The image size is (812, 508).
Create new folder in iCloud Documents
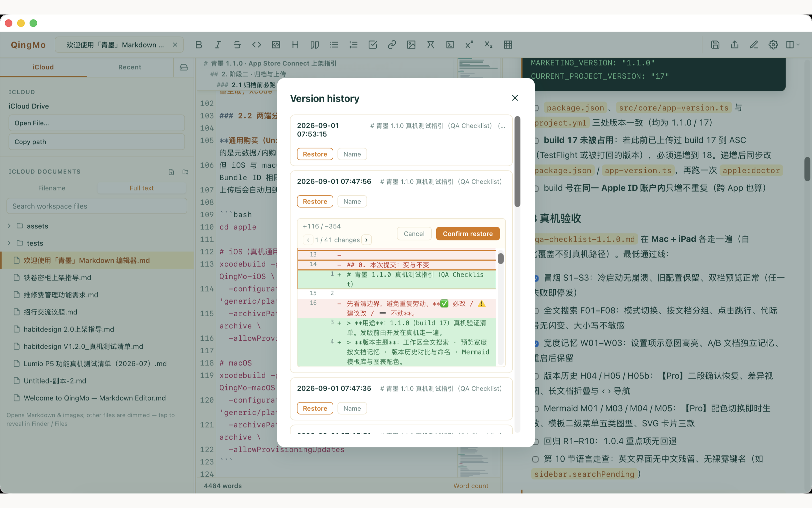click(x=185, y=172)
